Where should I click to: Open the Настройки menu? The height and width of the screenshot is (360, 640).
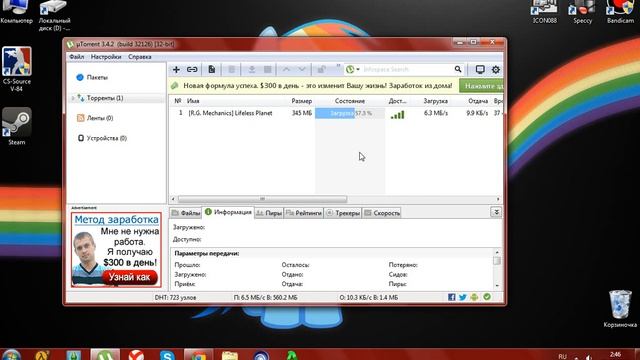106,57
